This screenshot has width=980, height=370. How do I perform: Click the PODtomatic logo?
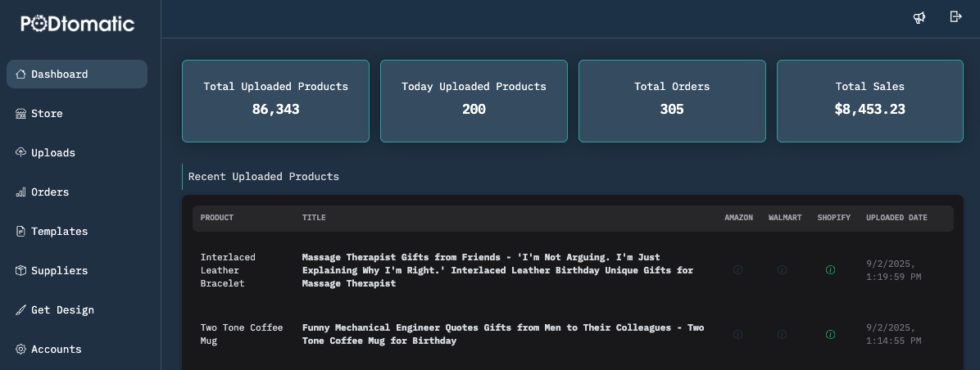click(x=78, y=24)
